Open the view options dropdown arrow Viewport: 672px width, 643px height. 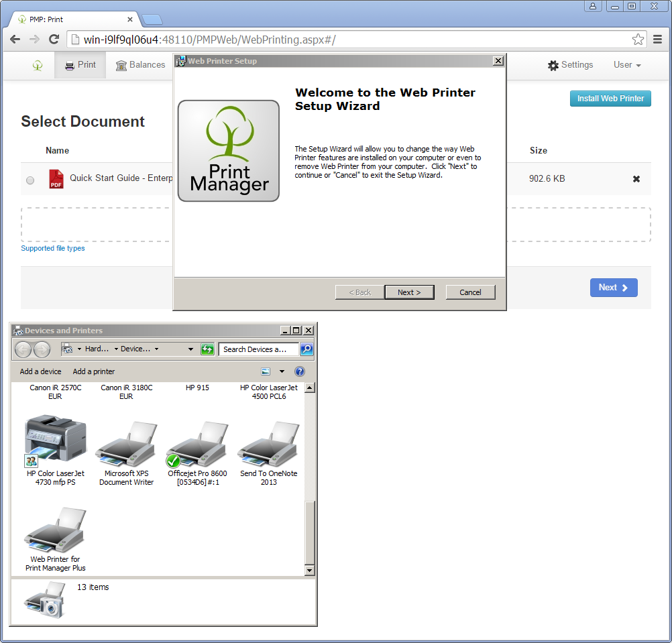coord(282,371)
